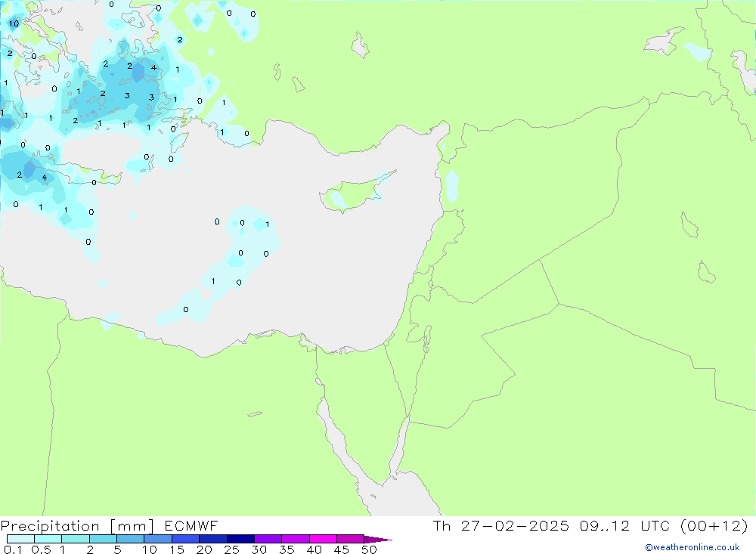Click the "40" legend scale label
756x554 pixels.
pos(314,549)
